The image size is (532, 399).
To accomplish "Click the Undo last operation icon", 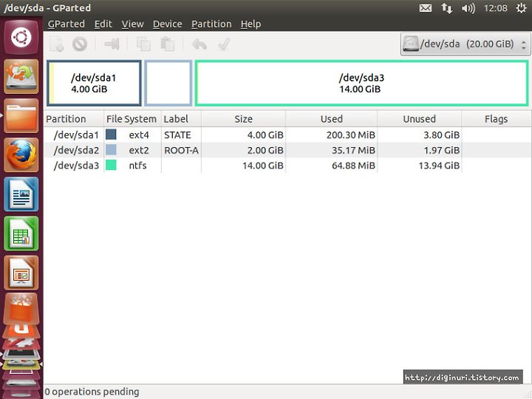I will [x=199, y=44].
